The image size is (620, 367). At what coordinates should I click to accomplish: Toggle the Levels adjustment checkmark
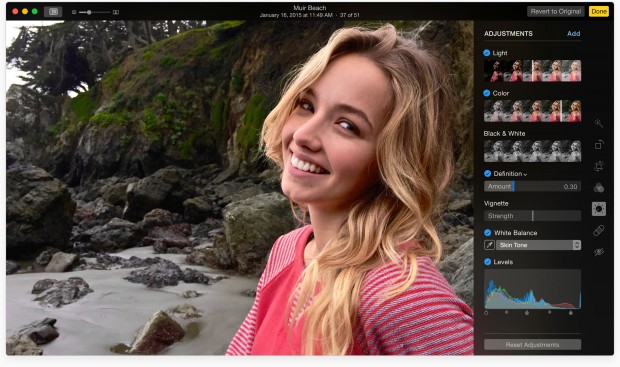click(x=488, y=262)
